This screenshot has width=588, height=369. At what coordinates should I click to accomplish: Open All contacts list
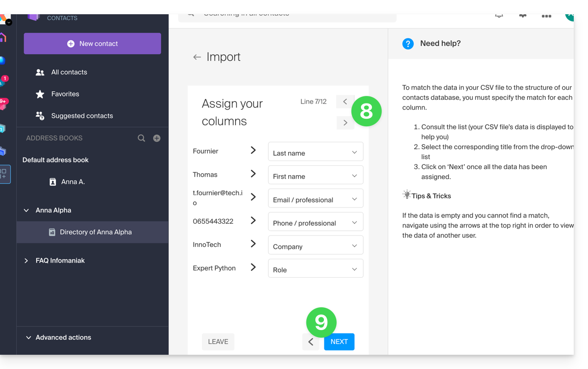pos(69,72)
